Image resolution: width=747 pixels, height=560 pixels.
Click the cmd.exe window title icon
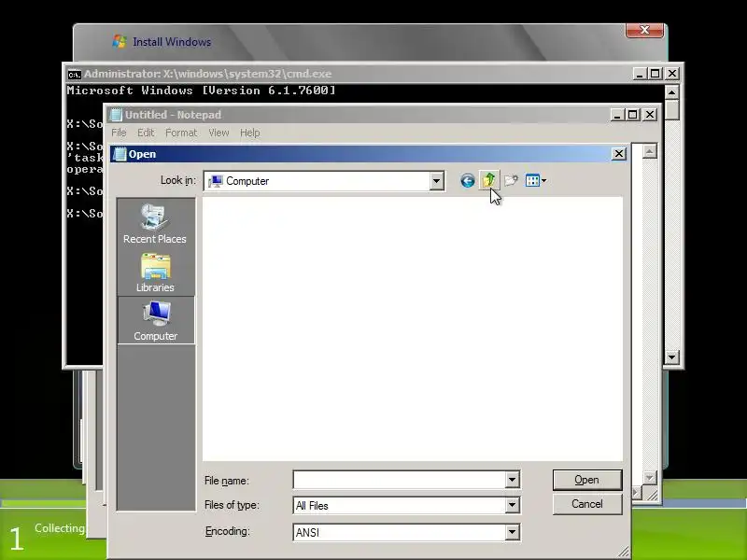pos(75,75)
